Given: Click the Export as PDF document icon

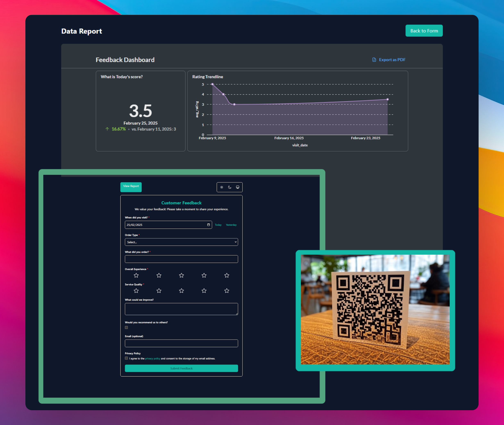Looking at the screenshot, I should 374,59.
